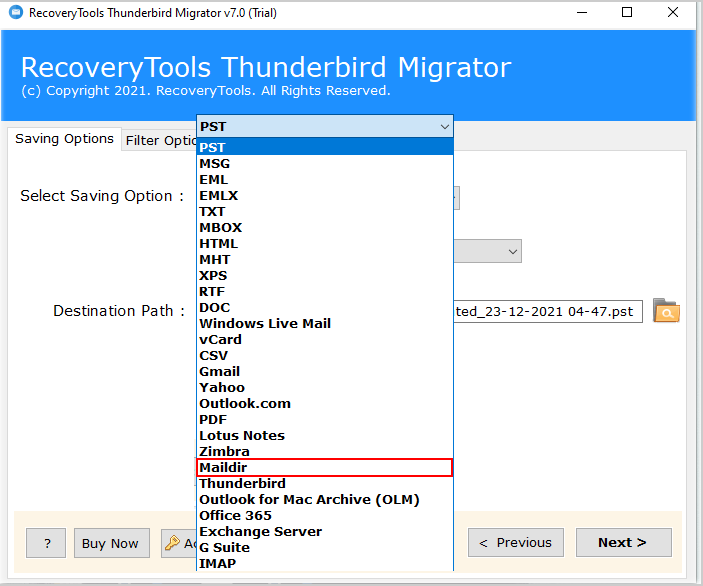Image resolution: width=703 pixels, height=586 pixels.
Task: Select PST from the saving list
Action: (x=325, y=147)
